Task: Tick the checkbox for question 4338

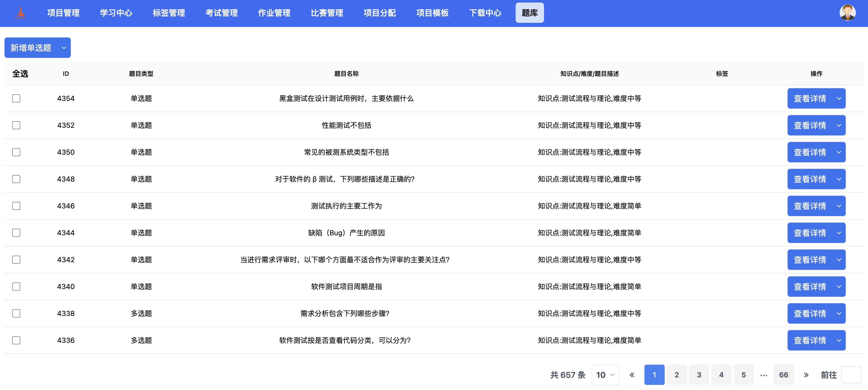Action: (16, 313)
